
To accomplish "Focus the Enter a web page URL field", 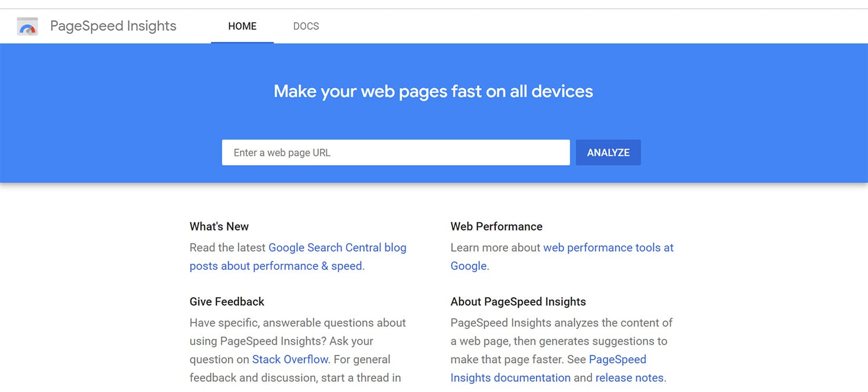I will [395, 153].
